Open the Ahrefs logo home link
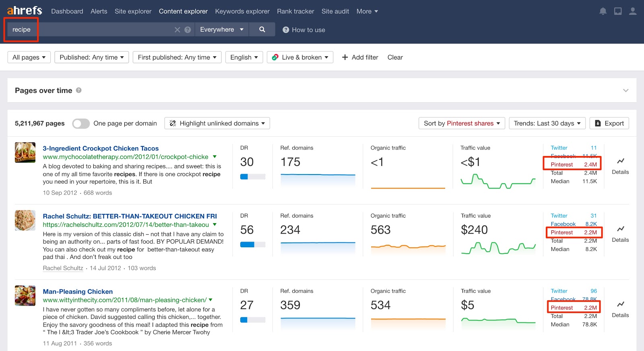The width and height of the screenshot is (644, 351). (x=25, y=10)
